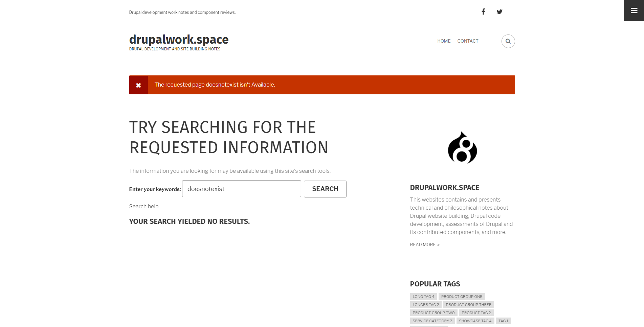This screenshot has width=644, height=327.
Task: Select the Long Tag 4 tag
Action: click(423, 297)
